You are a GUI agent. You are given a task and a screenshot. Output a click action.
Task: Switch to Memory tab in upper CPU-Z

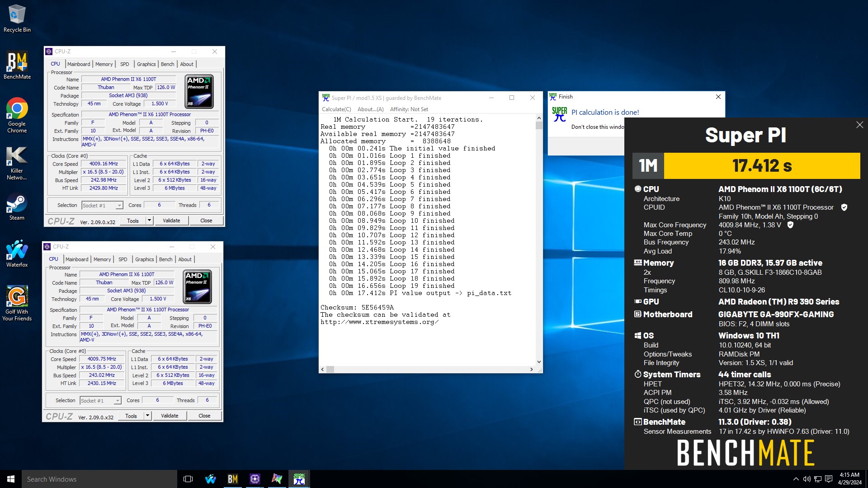point(104,64)
